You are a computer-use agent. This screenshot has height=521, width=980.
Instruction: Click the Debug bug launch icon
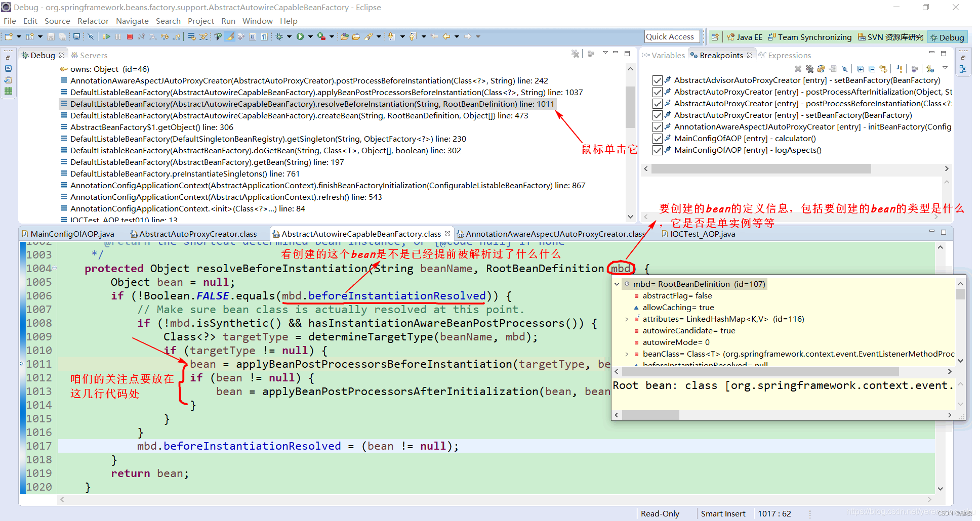click(279, 36)
